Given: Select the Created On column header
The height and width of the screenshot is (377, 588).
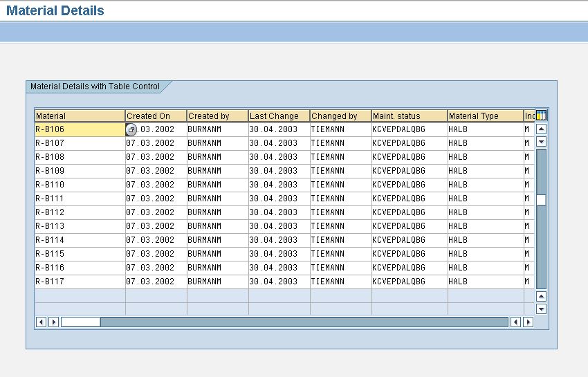Looking at the screenshot, I should pos(156,116).
